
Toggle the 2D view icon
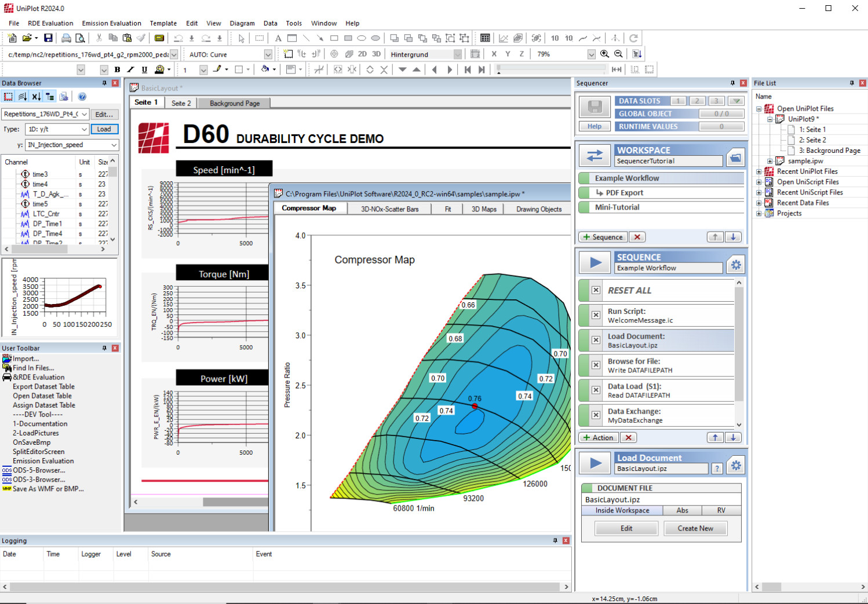click(x=362, y=54)
